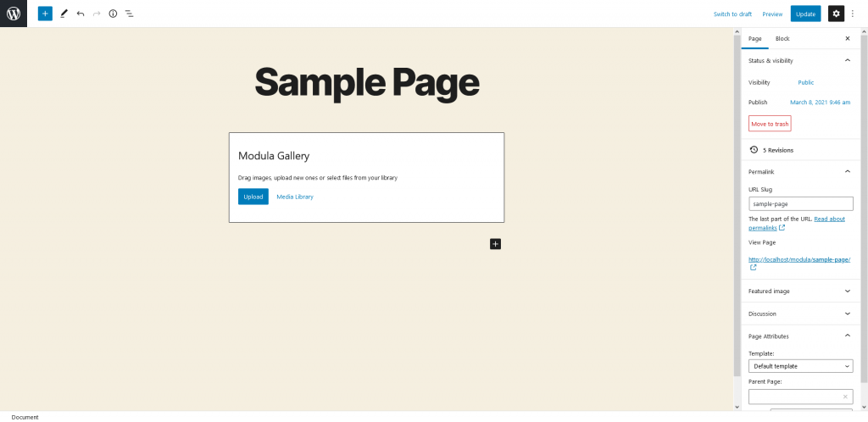The image size is (868, 422).
Task: Open the Media Library link
Action: click(295, 197)
